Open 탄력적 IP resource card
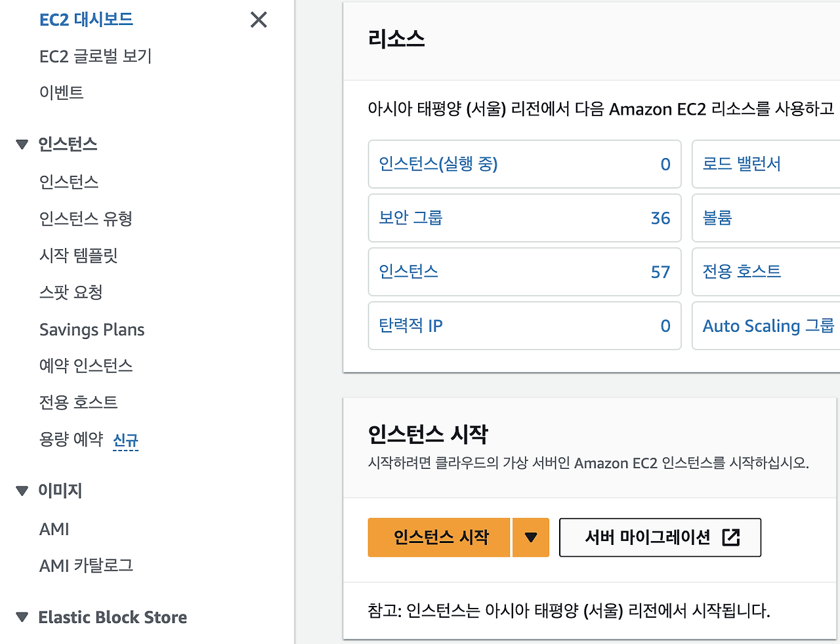Image resolution: width=840 pixels, height=644 pixels. (525, 325)
